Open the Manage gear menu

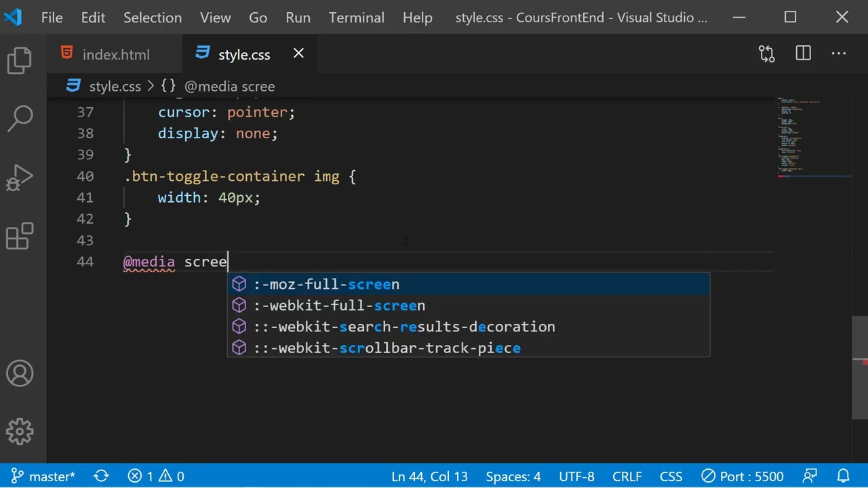[x=20, y=431]
